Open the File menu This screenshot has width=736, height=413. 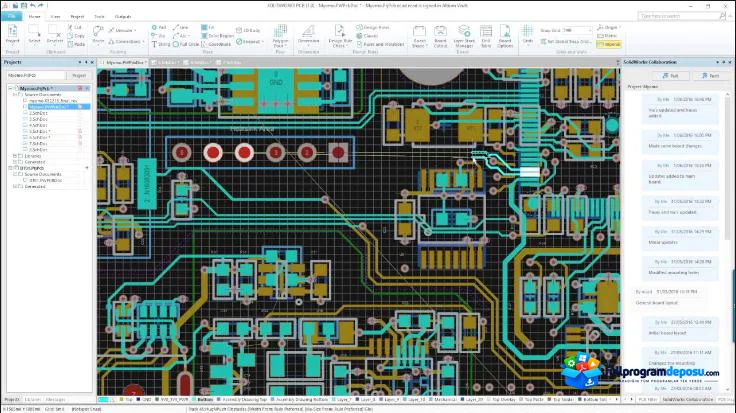tap(11, 16)
